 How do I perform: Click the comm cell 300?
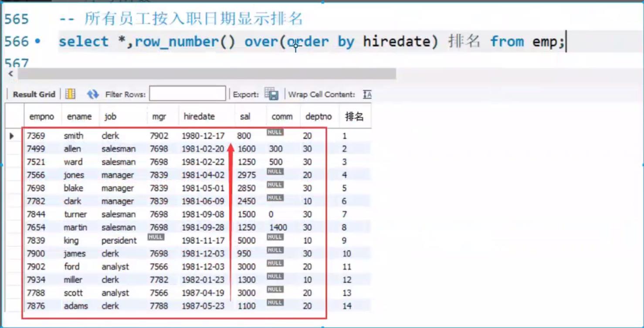pos(276,149)
